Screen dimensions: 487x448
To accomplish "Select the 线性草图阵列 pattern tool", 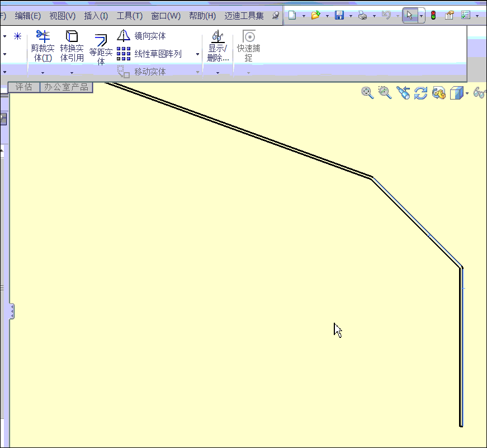I will [x=149, y=54].
